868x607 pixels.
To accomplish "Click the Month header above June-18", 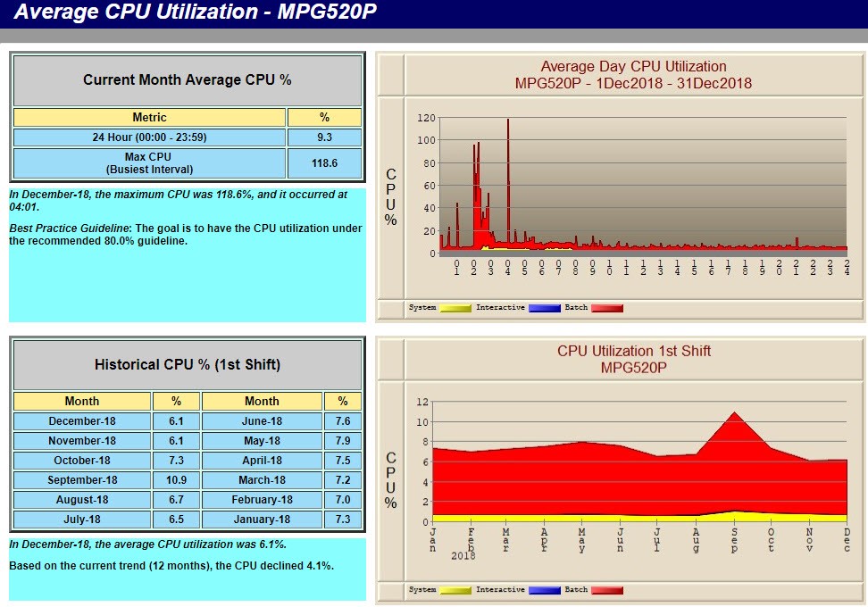I will (262, 401).
